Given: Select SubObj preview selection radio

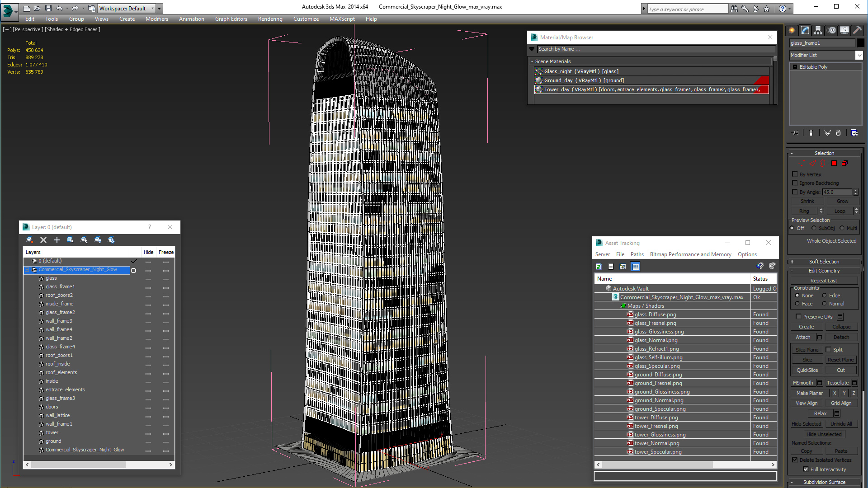Looking at the screenshot, I should [814, 228].
